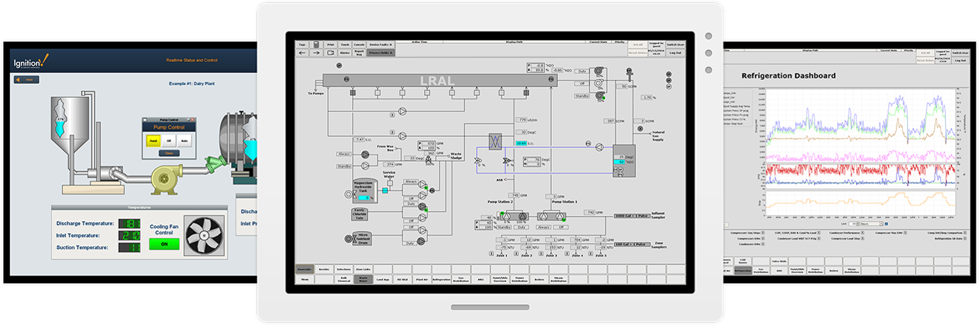This screenshot has height=325, width=980.
Task: Click the 779 uS/cm value field
Action: tap(522, 120)
